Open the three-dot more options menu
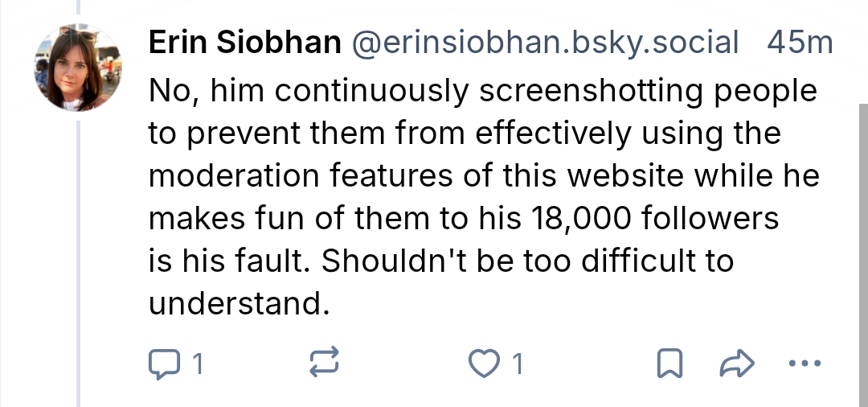Viewport: 868px width, 407px height. (803, 365)
